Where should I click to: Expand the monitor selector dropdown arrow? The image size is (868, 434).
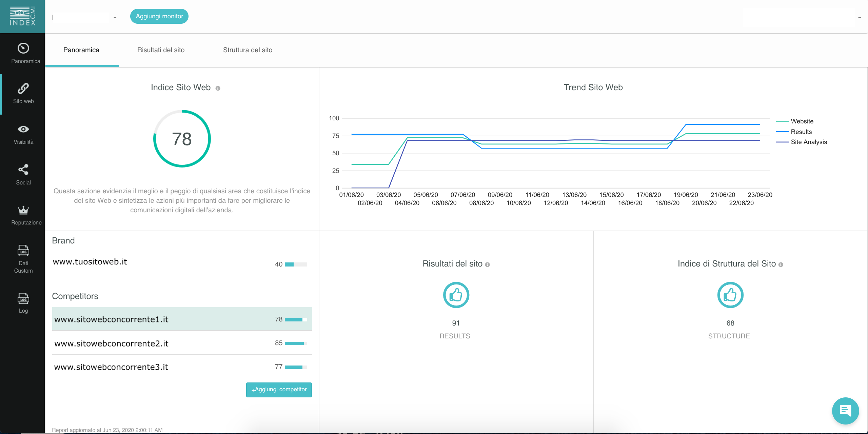click(x=115, y=18)
